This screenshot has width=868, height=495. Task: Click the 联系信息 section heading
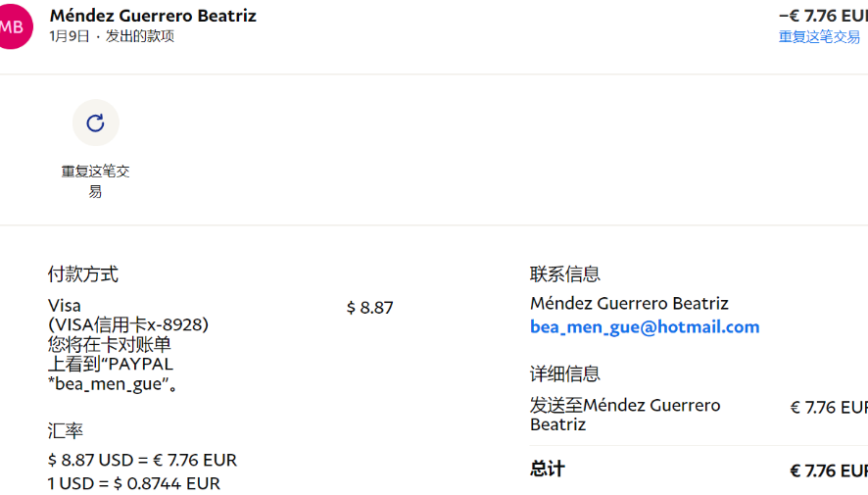click(565, 274)
